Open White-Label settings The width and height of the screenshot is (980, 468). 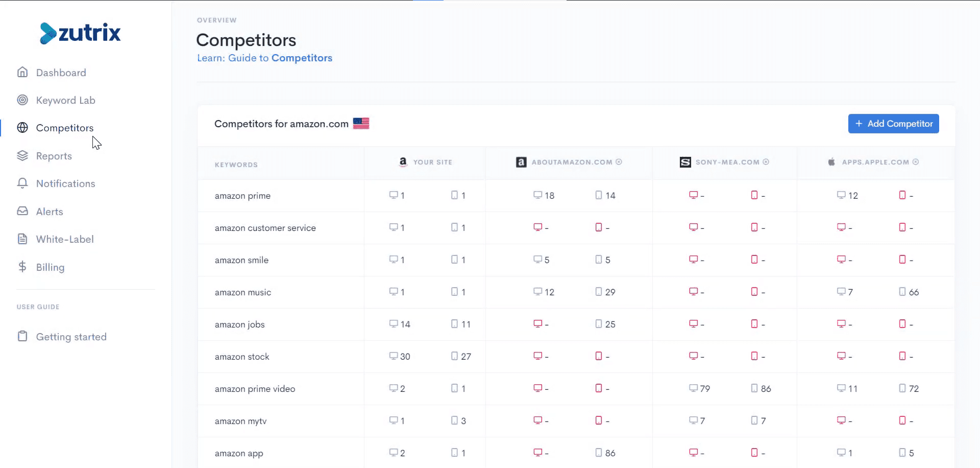[65, 239]
